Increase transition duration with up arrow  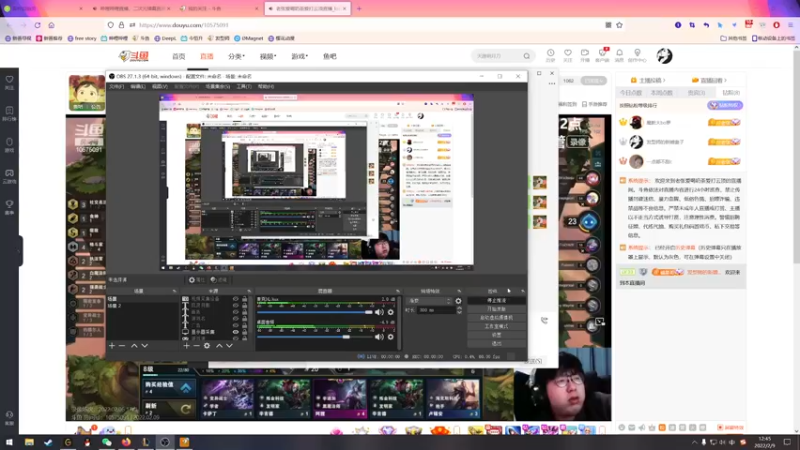[459, 308]
